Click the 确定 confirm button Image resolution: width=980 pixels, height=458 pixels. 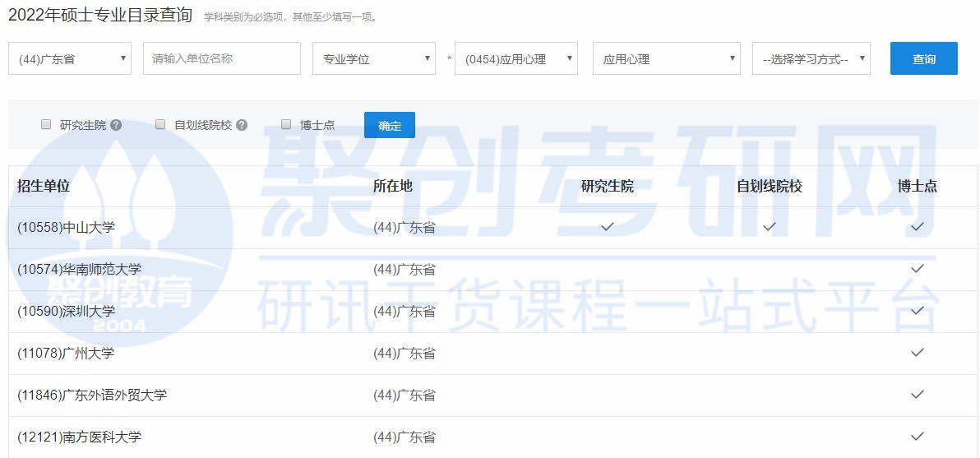pyautogui.click(x=390, y=125)
